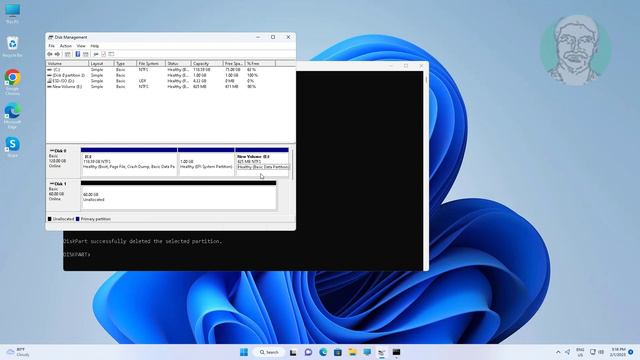Click the Forward arrow in Disk Management toolbar
The height and width of the screenshot is (360, 640).
point(57,54)
